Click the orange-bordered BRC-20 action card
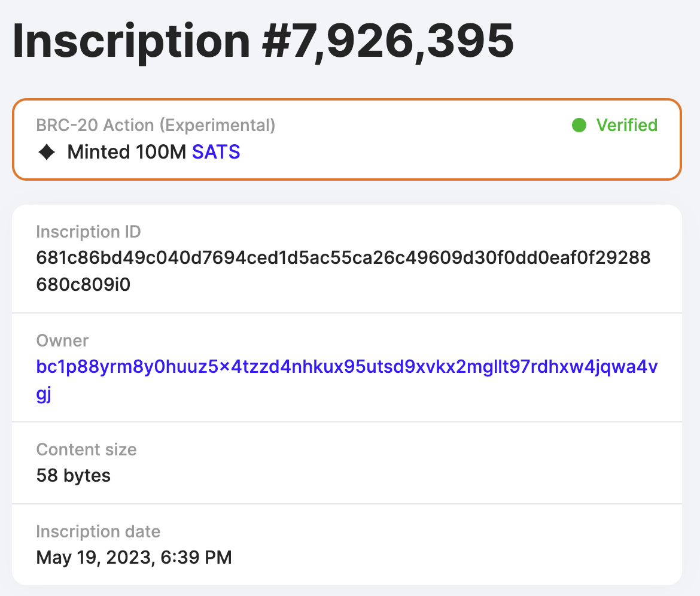Screen dimensions: 700x596 [x=347, y=139]
